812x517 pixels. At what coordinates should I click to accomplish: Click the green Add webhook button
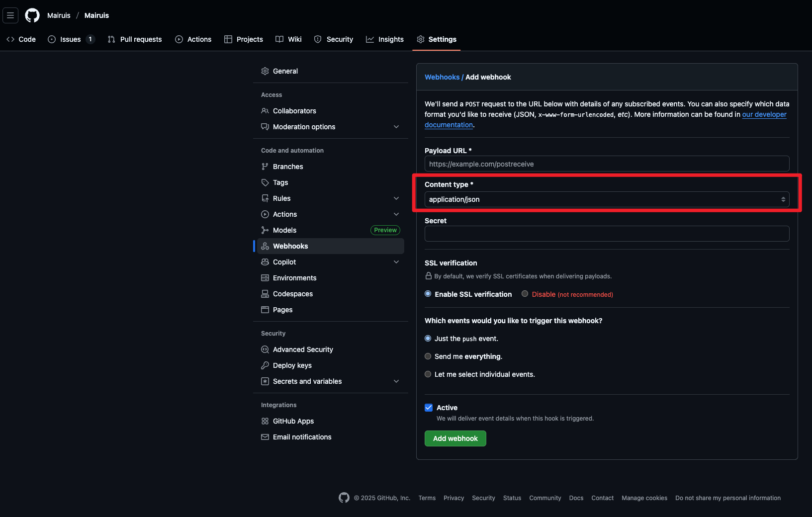point(455,438)
